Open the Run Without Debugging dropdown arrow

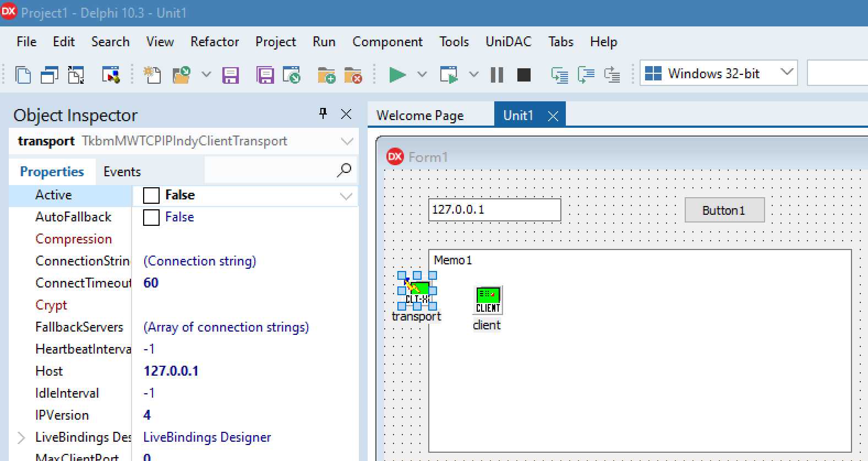pos(473,74)
